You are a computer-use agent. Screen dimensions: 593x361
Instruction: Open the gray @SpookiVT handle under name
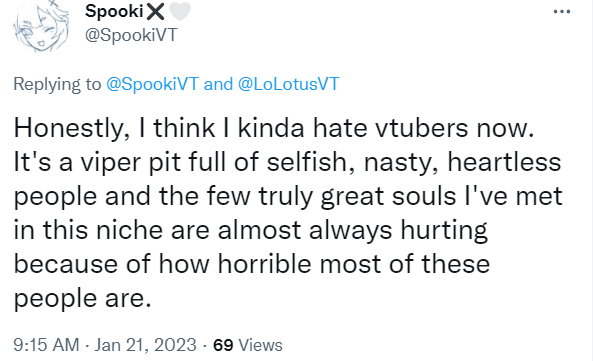point(131,35)
